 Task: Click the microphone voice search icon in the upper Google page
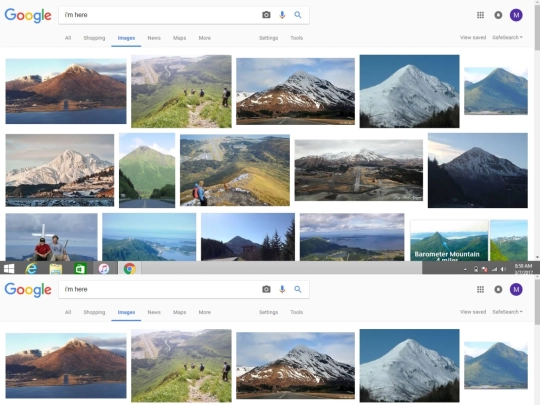click(x=282, y=15)
